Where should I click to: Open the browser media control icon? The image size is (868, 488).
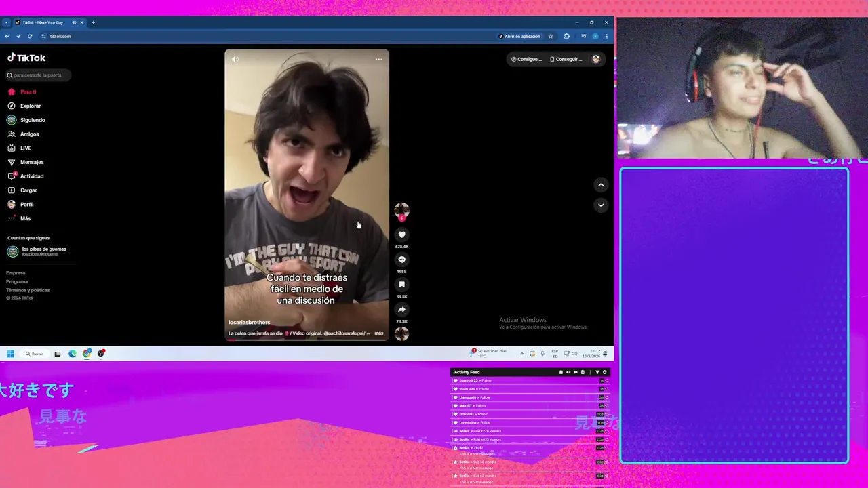pyautogui.click(x=583, y=37)
